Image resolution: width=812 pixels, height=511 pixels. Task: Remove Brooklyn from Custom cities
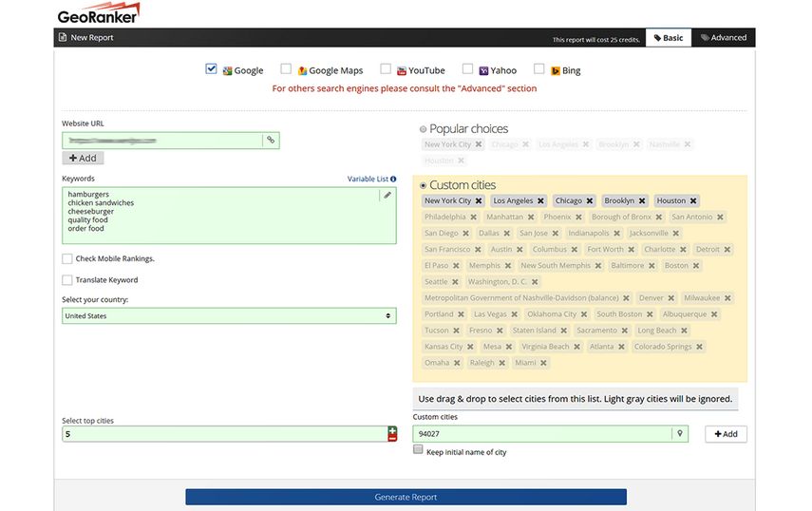click(642, 200)
